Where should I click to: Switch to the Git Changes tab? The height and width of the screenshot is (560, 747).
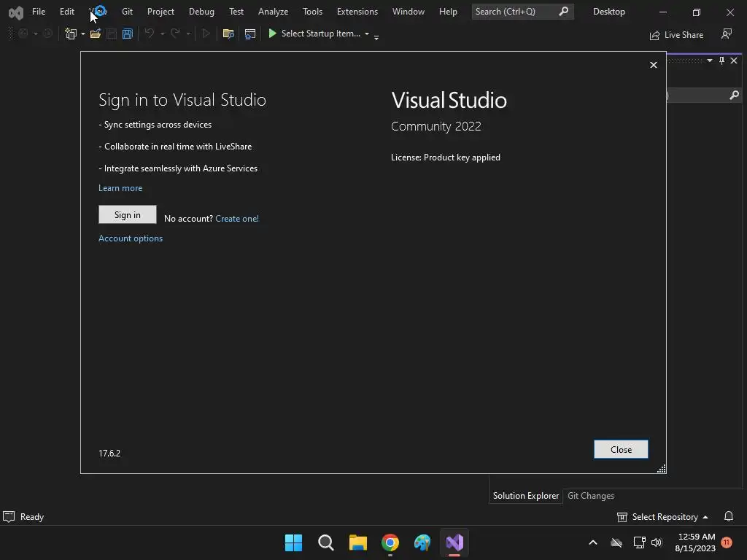point(591,496)
